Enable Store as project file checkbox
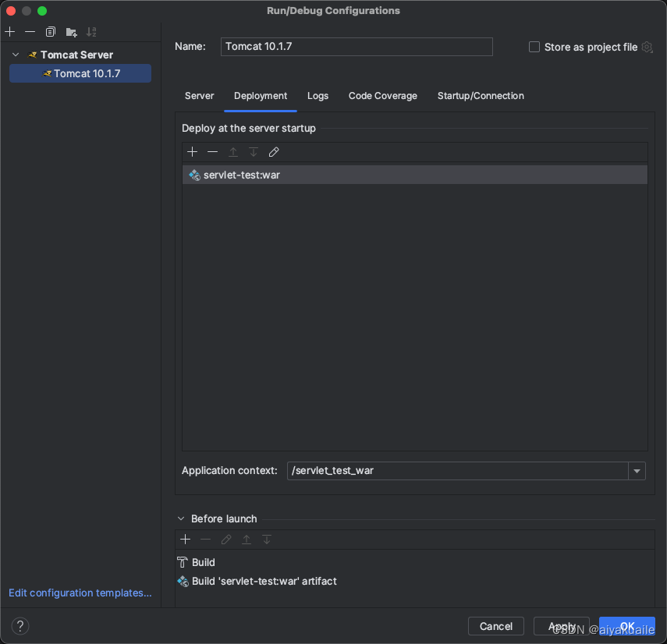The height and width of the screenshot is (644, 667). click(x=534, y=47)
